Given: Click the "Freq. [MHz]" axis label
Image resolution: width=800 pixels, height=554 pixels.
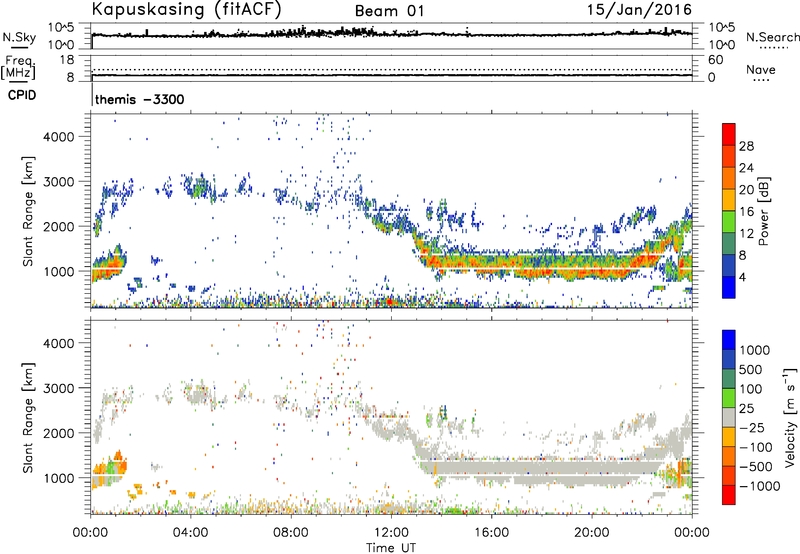Looking at the screenshot, I should pos(18,67).
